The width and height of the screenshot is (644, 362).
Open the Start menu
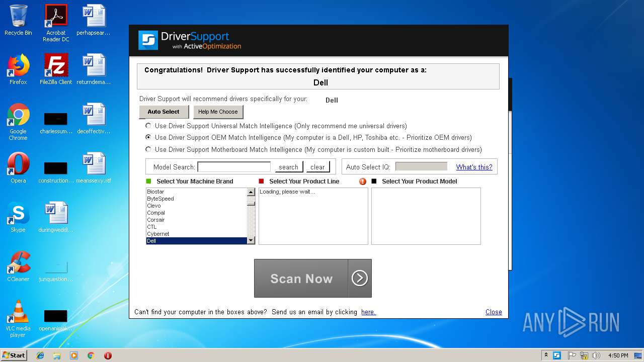(14, 355)
